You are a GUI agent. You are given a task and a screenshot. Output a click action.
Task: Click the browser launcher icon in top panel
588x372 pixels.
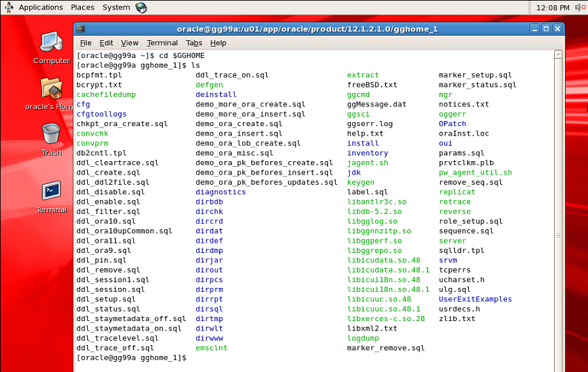click(x=141, y=8)
